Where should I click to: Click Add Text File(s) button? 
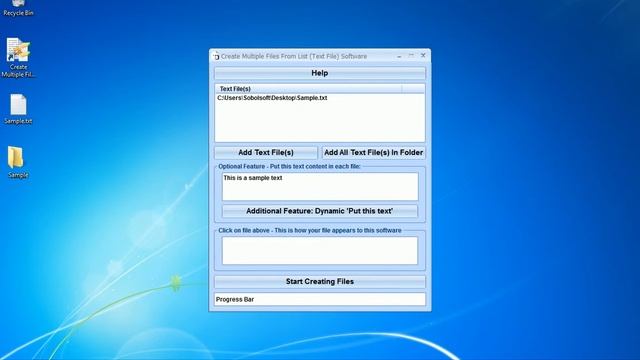pos(266,153)
